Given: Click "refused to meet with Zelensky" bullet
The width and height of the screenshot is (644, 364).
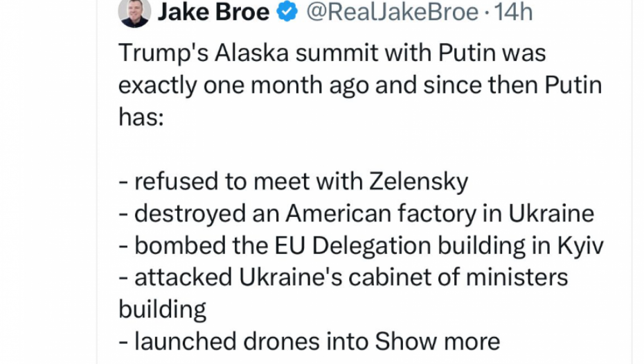Looking at the screenshot, I should (x=294, y=182).
